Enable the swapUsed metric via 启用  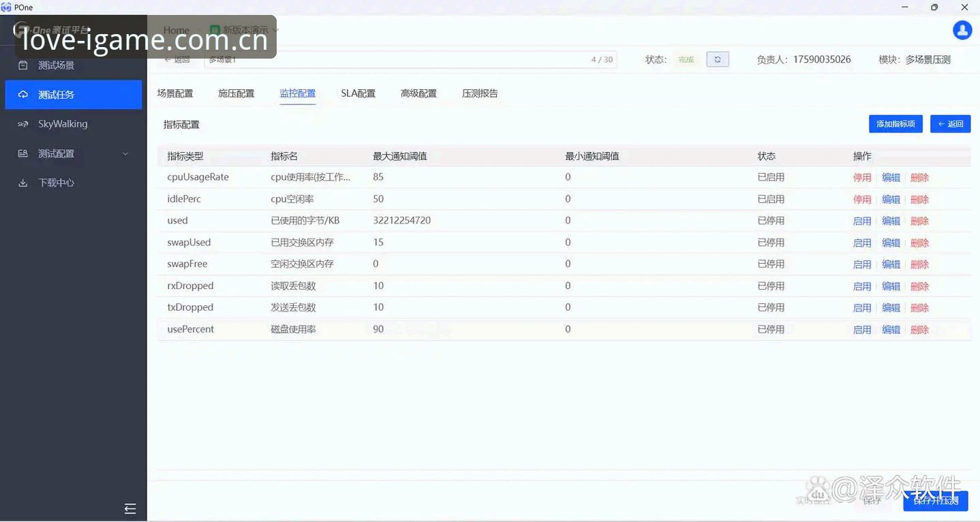[x=862, y=243]
